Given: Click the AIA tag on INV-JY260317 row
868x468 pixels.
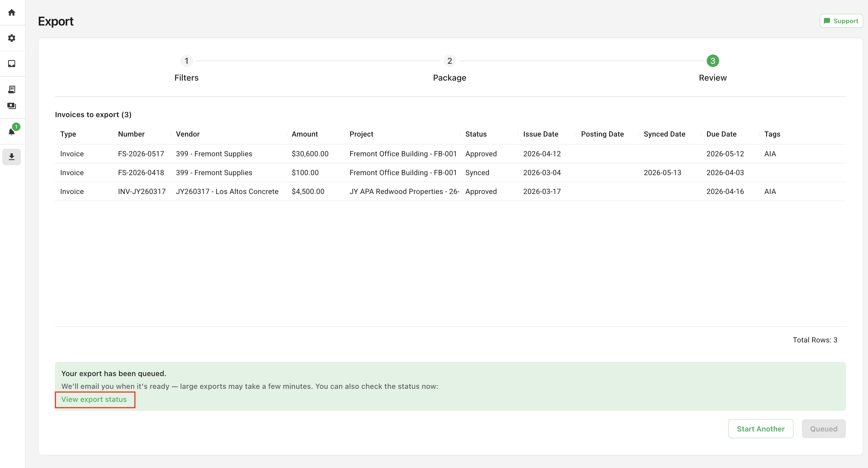Looking at the screenshot, I should (770, 192).
